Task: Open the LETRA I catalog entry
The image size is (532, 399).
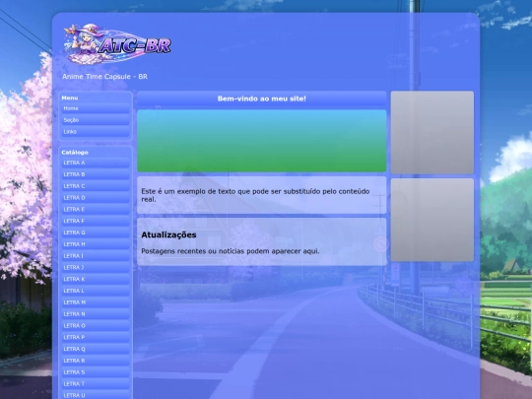Action: pos(96,256)
